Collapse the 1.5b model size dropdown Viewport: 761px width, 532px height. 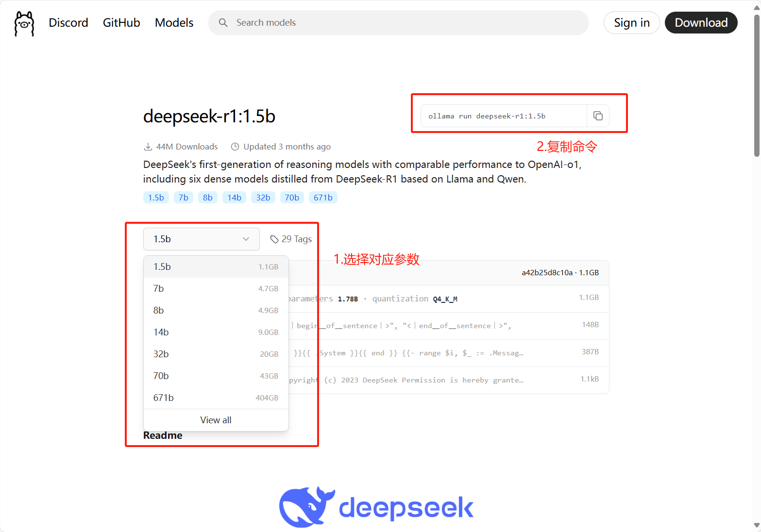(202, 239)
